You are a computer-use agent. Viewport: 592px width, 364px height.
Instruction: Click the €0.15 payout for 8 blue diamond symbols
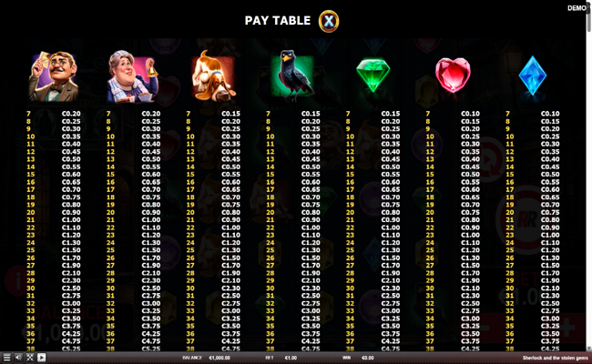[x=550, y=121]
